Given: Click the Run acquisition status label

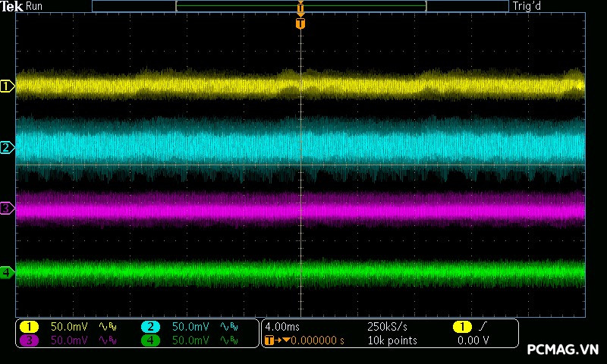Looking at the screenshot, I should (x=35, y=6).
